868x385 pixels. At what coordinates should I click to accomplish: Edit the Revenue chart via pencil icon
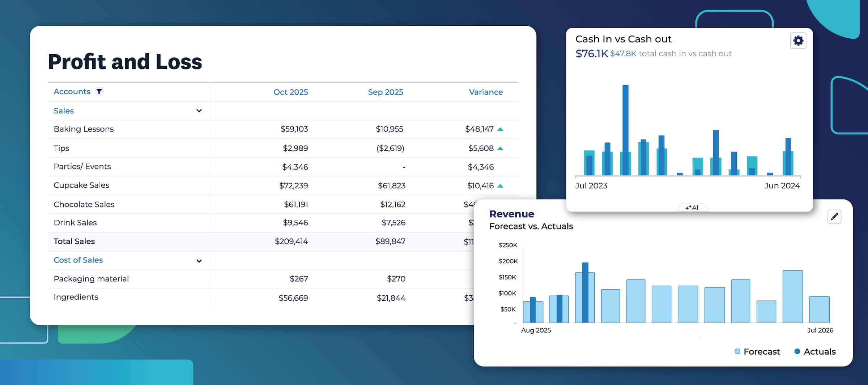tap(834, 217)
